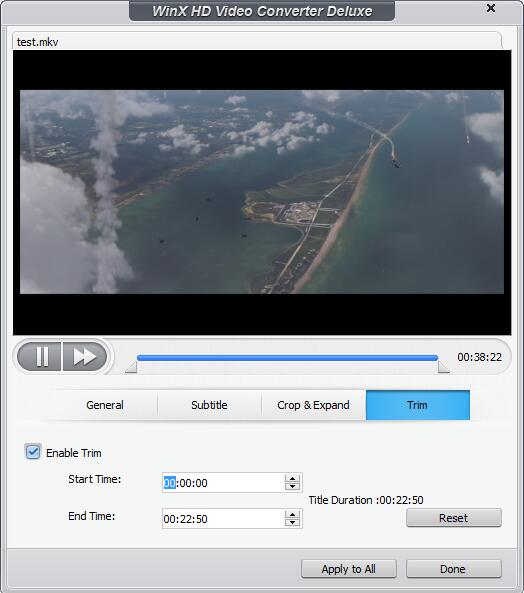Switch to the General tab

(105, 405)
